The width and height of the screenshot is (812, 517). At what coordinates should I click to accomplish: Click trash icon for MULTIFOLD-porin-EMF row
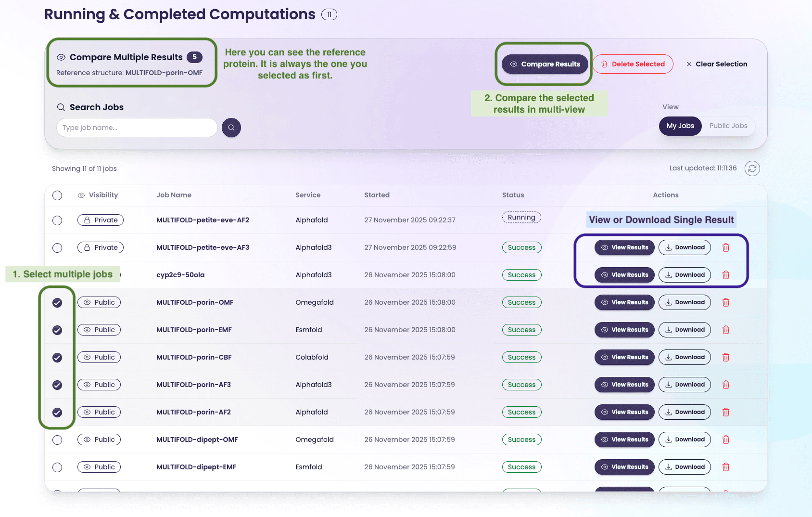pyautogui.click(x=726, y=330)
